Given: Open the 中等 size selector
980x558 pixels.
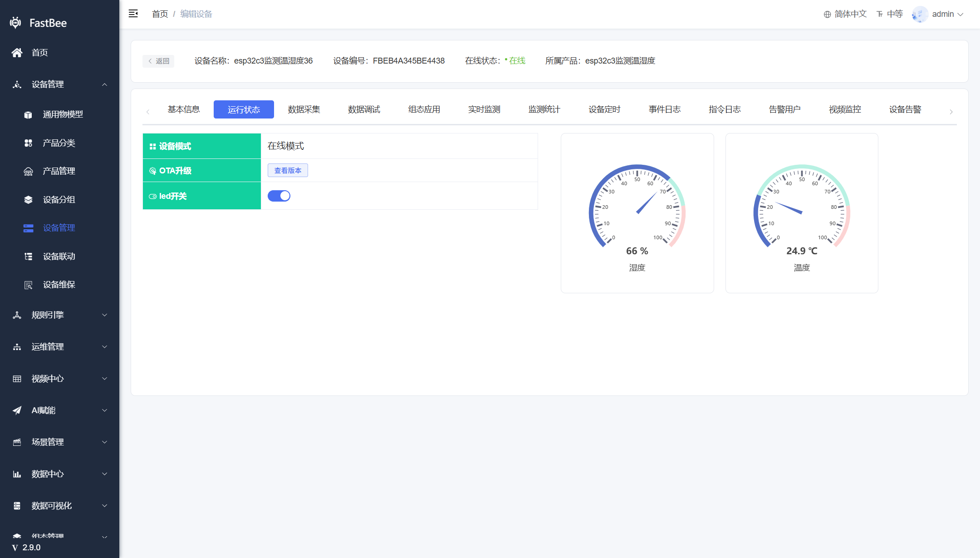Looking at the screenshot, I should coord(890,14).
